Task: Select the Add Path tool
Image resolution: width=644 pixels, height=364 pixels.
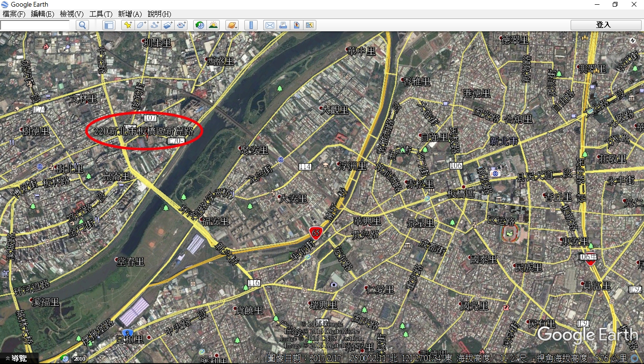Action: [155, 25]
